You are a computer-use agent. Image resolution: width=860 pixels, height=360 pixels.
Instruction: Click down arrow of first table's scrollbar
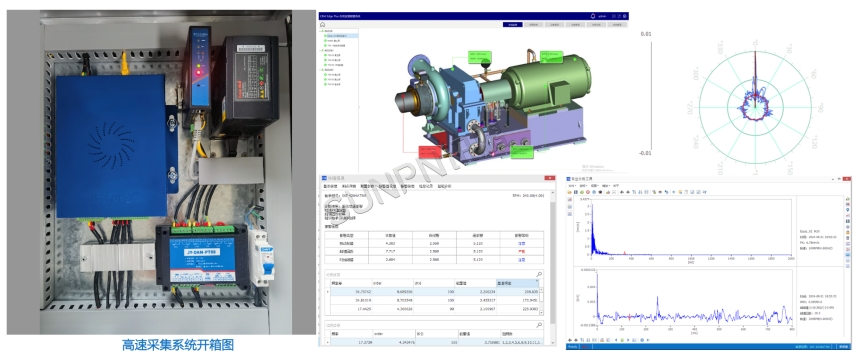[x=542, y=313]
